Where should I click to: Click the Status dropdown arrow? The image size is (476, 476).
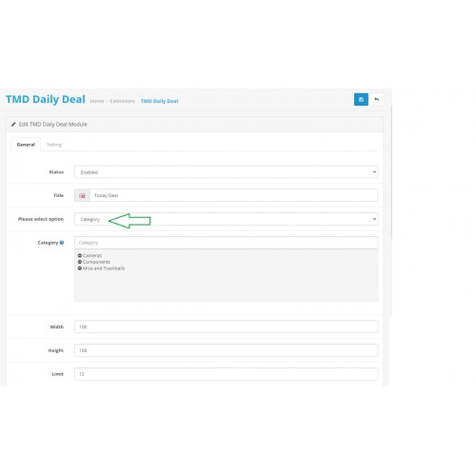coord(374,172)
